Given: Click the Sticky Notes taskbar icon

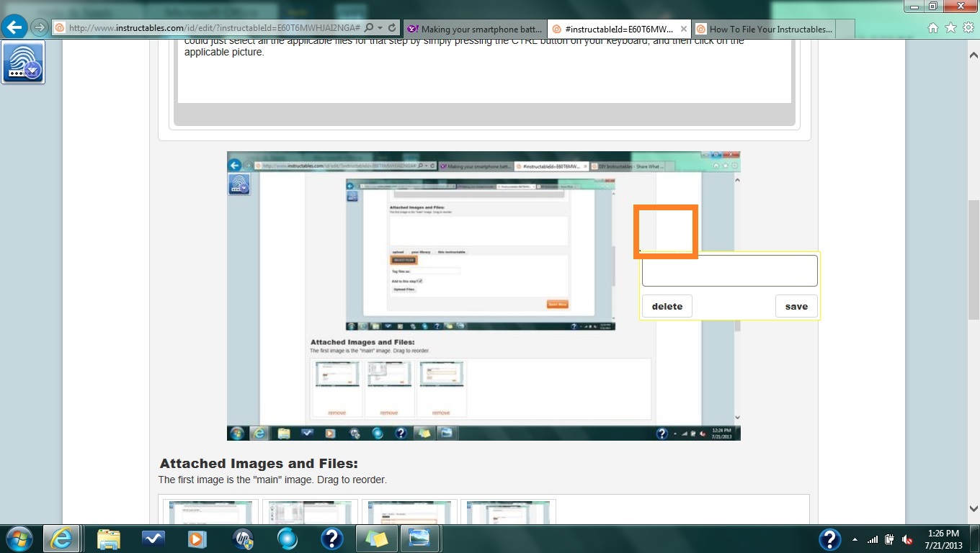Looking at the screenshot, I should (376, 539).
